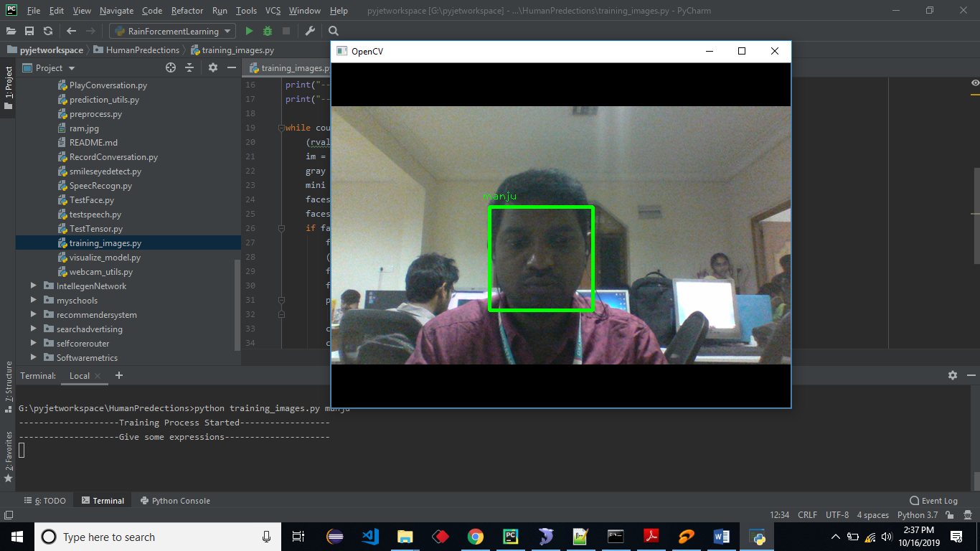Expand the selfcorerouter folder
The height and width of the screenshot is (551, 980).
[x=33, y=343]
